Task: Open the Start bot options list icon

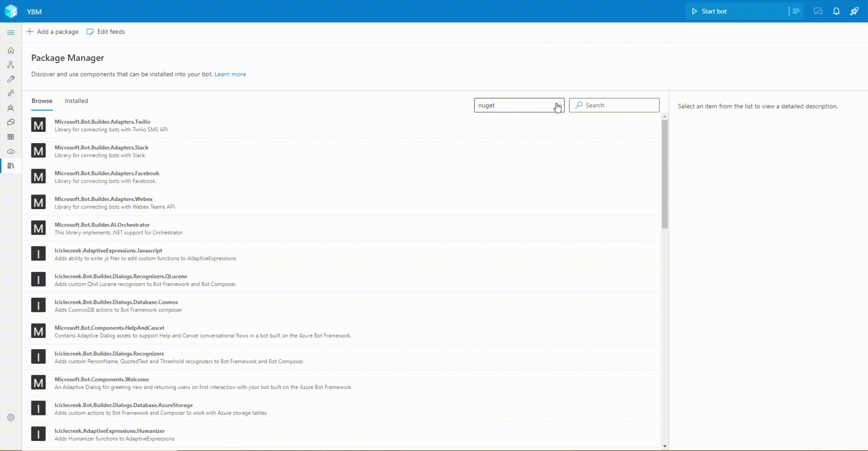Action: 796,11
